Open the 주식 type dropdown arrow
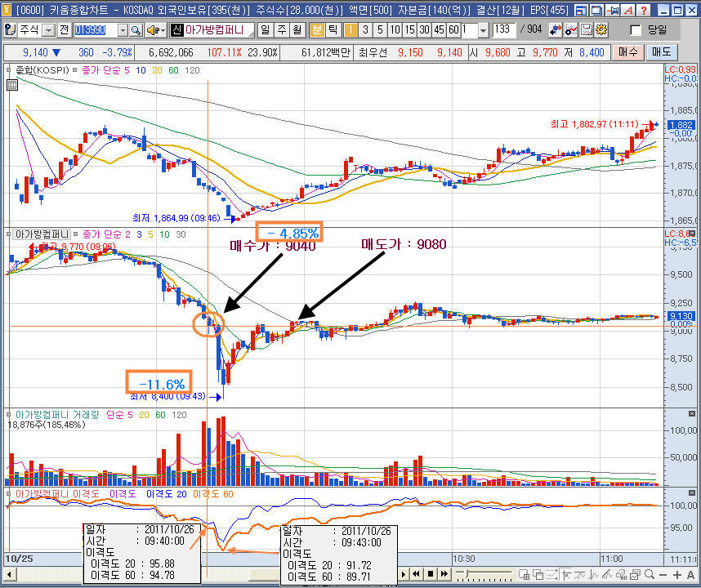Image resolution: width=701 pixels, height=588 pixels. click(x=49, y=30)
